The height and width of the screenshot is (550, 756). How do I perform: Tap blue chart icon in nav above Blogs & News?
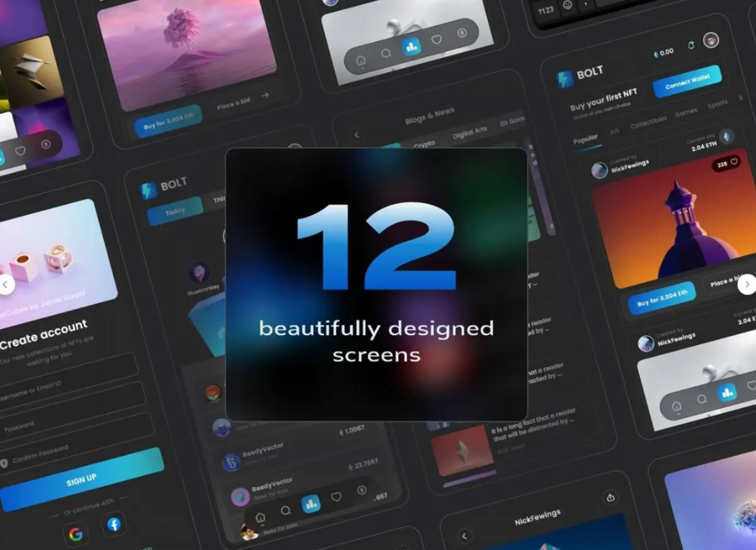click(411, 47)
